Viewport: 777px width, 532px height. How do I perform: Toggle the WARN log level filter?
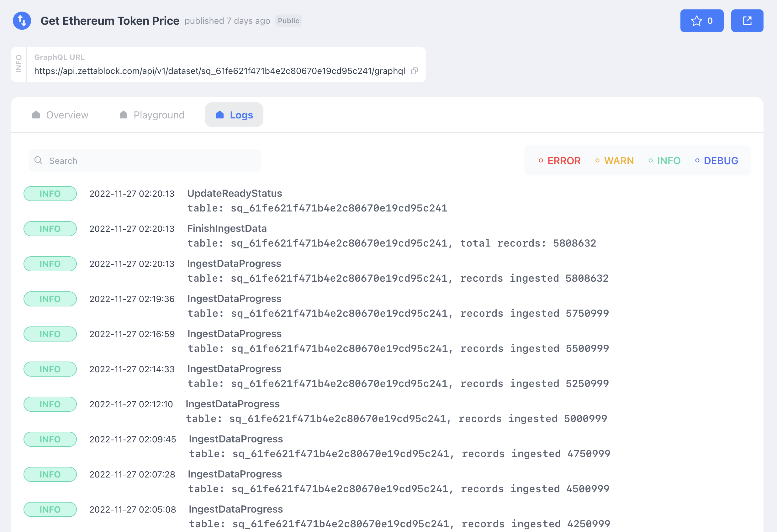point(615,161)
